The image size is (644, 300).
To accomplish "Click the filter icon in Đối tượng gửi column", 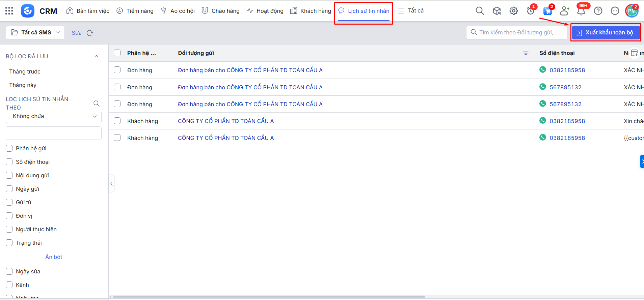I will pos(526,53).
